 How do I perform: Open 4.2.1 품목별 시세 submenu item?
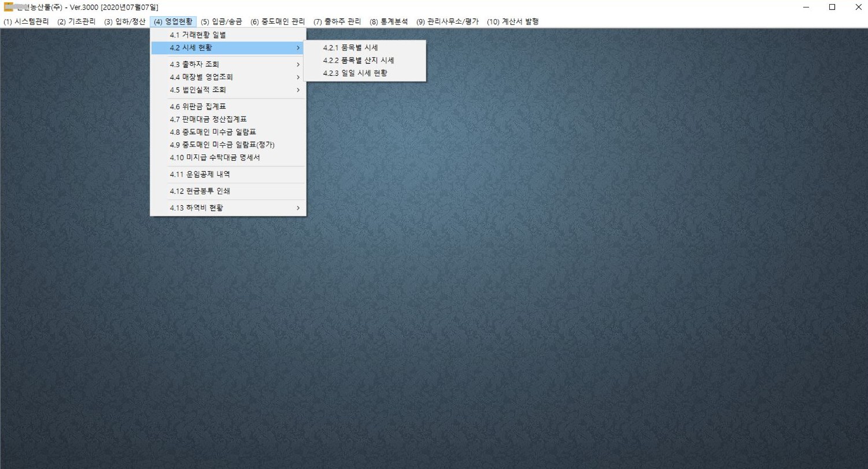tap(350, 47)
